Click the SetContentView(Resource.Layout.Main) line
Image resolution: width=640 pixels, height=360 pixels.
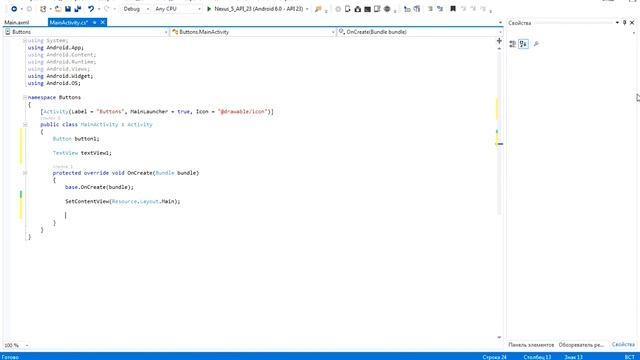tap(122, 201)
